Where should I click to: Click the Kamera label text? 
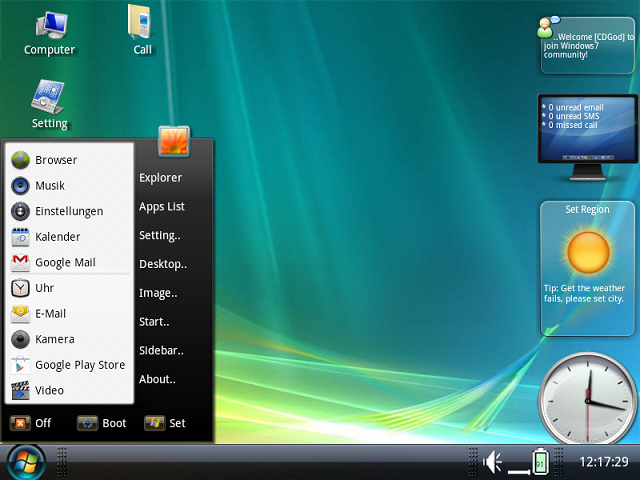coord(55,340)
